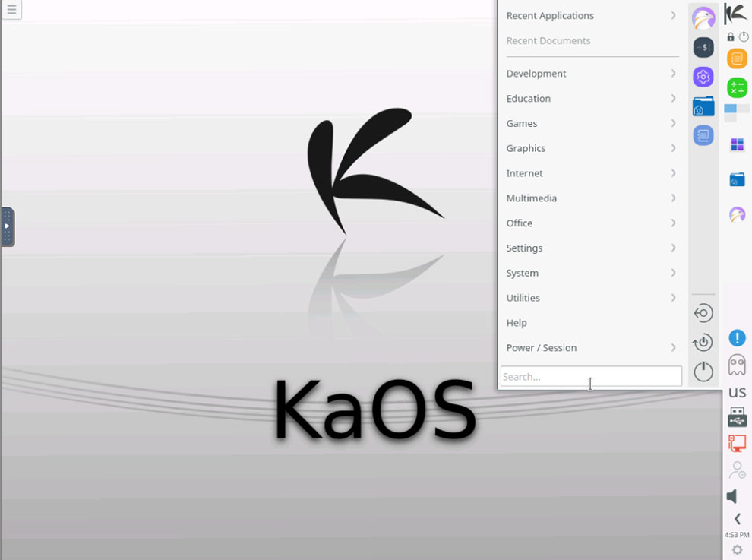752x560 pixels.
Task: Expand submenu arrow beside Office
Action: tap(673, 223)
